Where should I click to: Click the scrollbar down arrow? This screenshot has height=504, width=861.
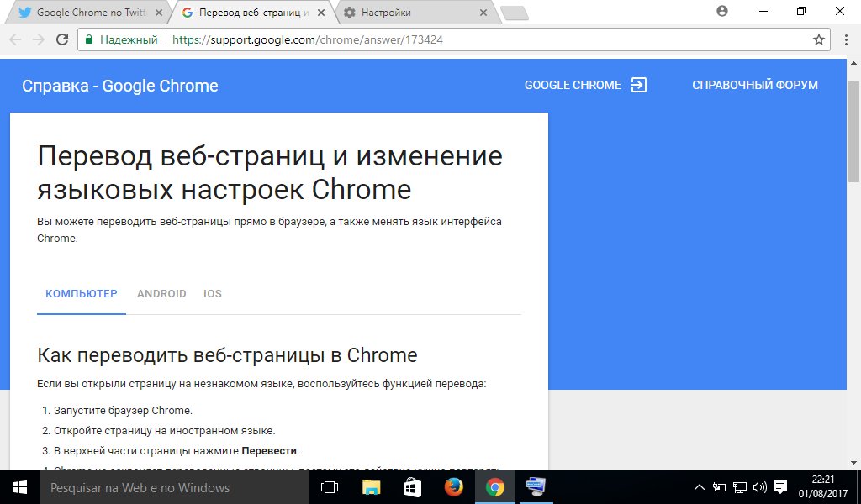point(854,463)
